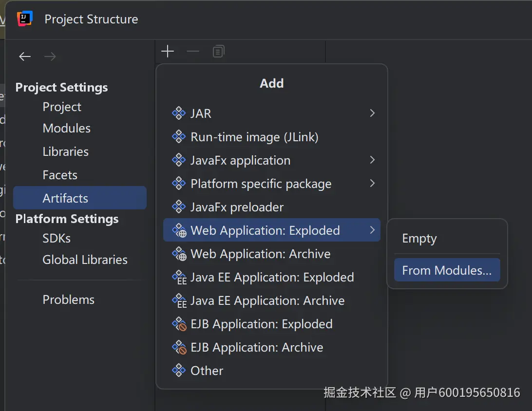Choose Run-time image (JLink) option

[254, 137]
